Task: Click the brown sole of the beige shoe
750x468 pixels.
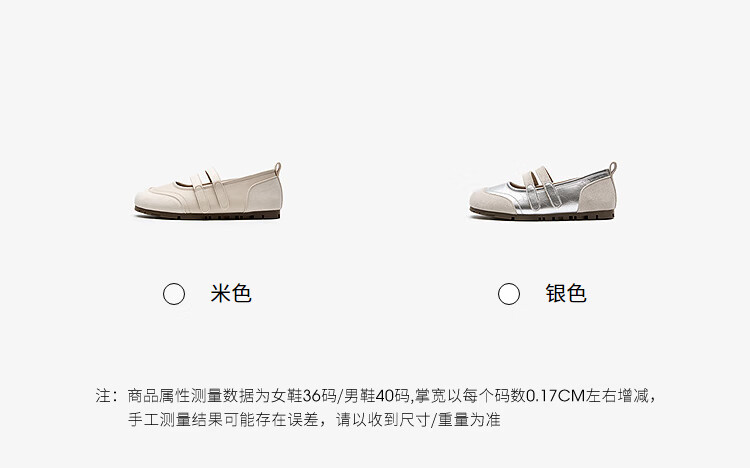Action: [207, 214]
